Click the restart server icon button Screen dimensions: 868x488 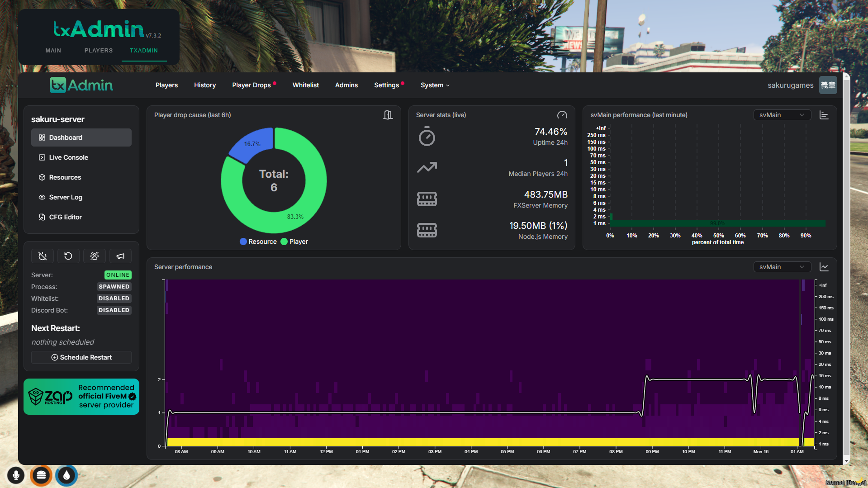point(68,256)
